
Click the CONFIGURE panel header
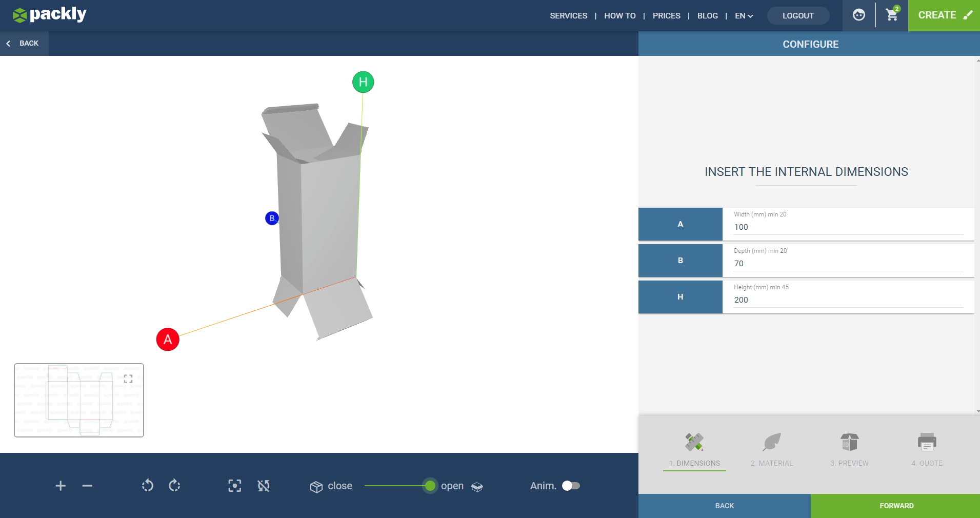coord(809,44)
